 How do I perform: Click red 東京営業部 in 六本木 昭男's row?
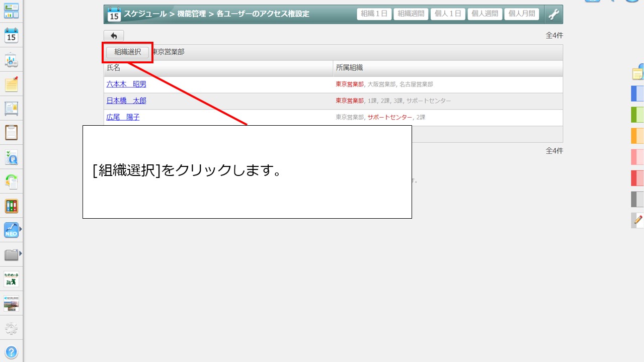tap(350, 84)
